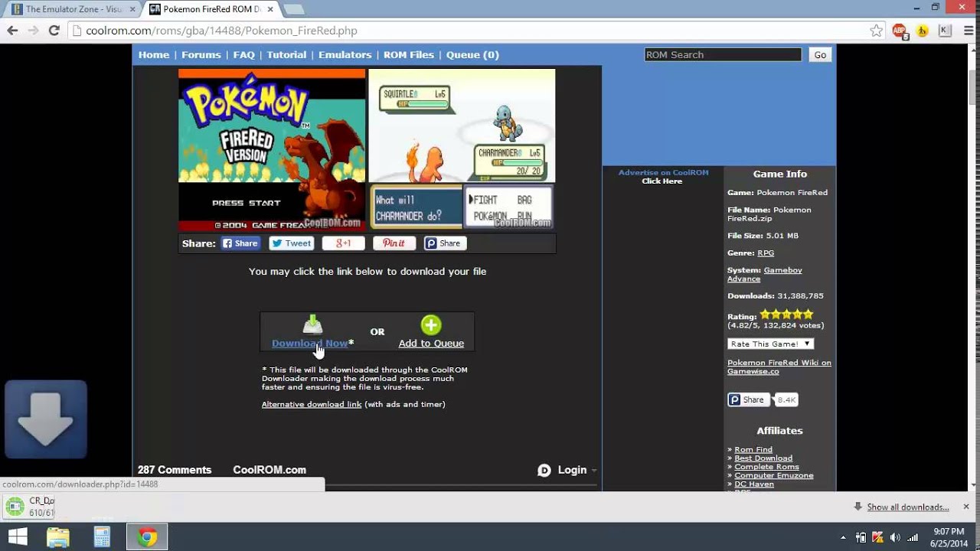This screenshot has height=551, width=980.
Task: Click the Chrome taskbar icon
Action: tap(147, 537)
